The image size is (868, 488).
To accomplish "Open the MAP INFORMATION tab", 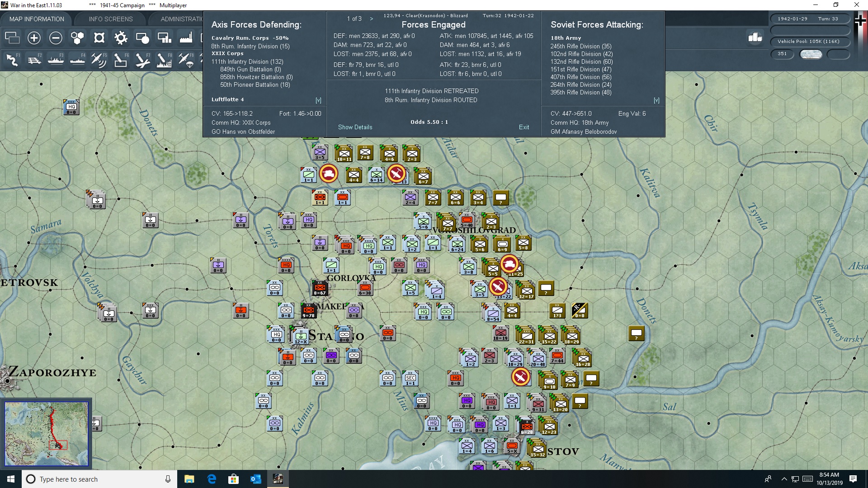I will tap(37, 19).
